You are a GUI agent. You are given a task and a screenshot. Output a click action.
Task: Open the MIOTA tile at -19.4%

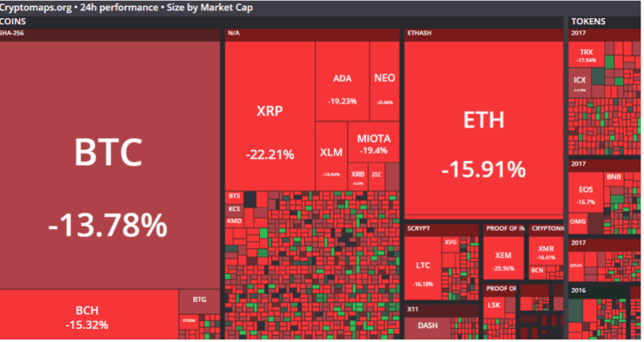[374, 141]
